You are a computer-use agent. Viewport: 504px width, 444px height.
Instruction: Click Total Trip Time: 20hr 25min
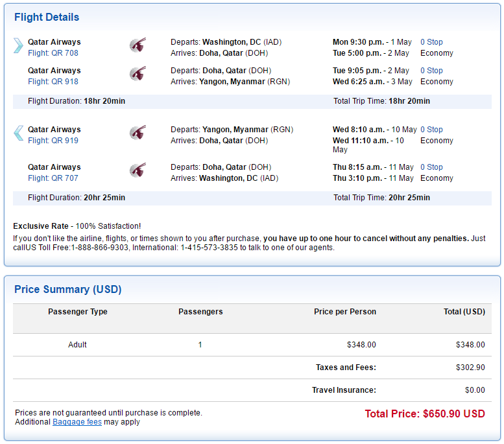click(x=381, y=198)
